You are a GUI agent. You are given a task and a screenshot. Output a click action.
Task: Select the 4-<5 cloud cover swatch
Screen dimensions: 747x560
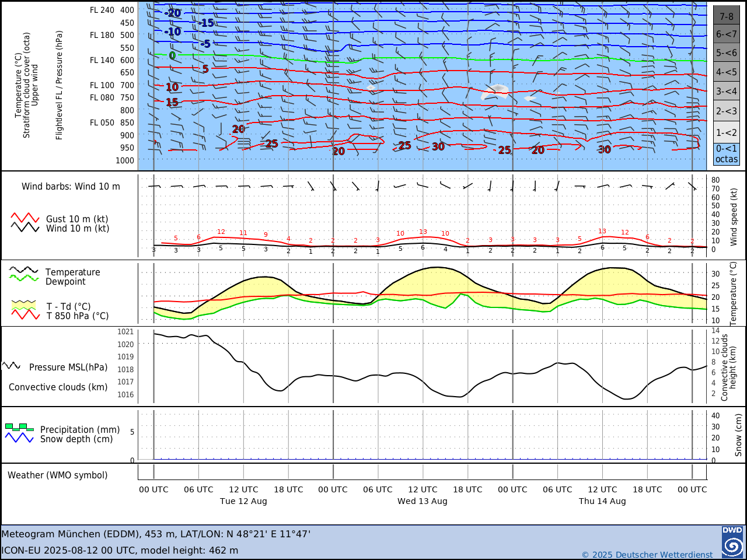click(x=727, y=72)
